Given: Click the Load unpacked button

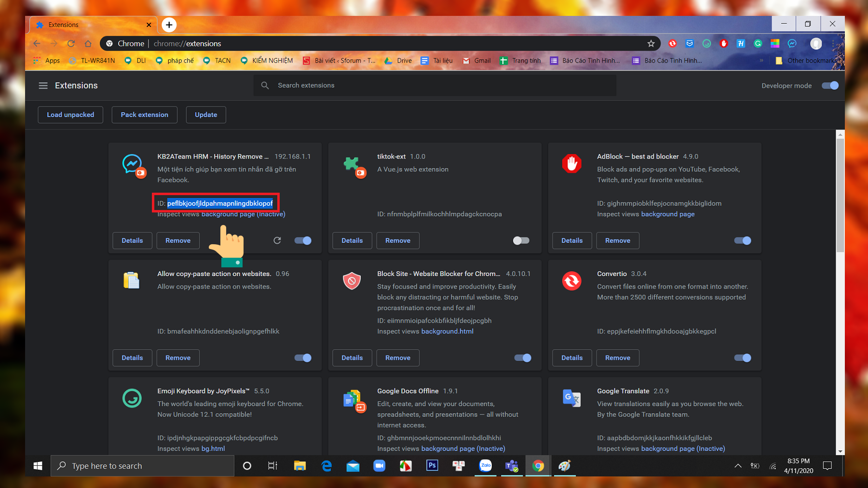Looking at the screenshot, I should [70, 115].
